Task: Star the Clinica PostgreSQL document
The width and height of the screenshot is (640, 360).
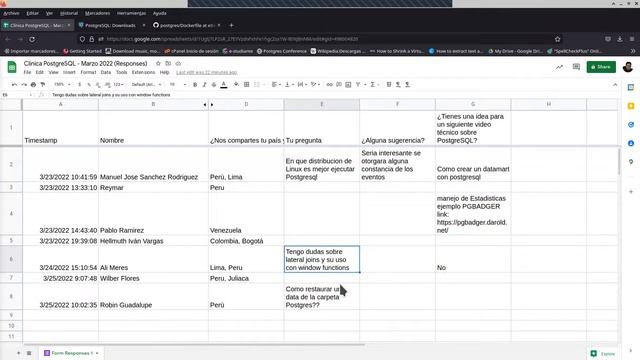Action: 158,63
